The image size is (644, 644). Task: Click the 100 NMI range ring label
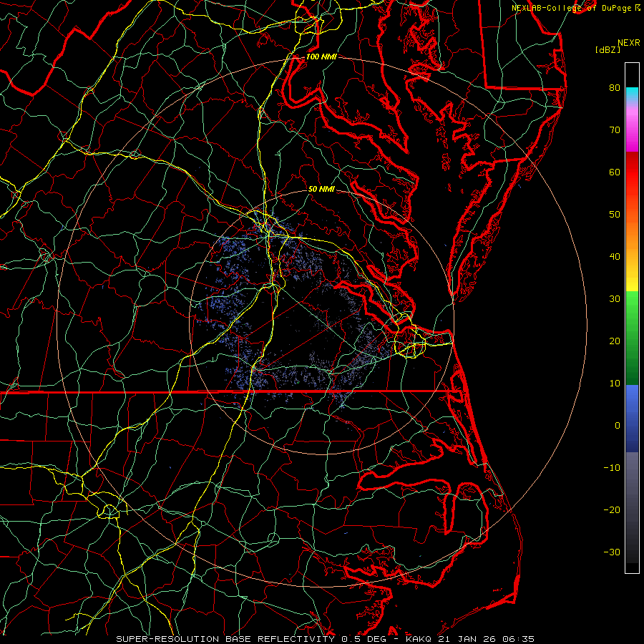pyautogui.click(x=321, y=57)
